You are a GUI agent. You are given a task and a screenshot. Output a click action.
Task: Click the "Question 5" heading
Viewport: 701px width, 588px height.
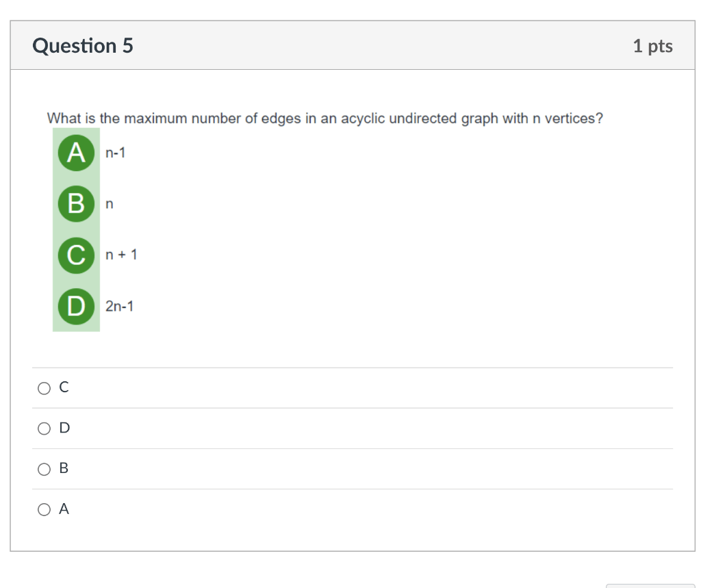83,46
